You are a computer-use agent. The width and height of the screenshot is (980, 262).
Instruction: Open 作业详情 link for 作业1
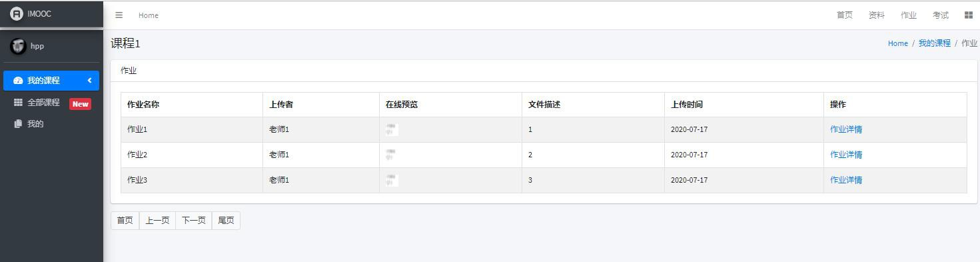[x=846, y=129]
